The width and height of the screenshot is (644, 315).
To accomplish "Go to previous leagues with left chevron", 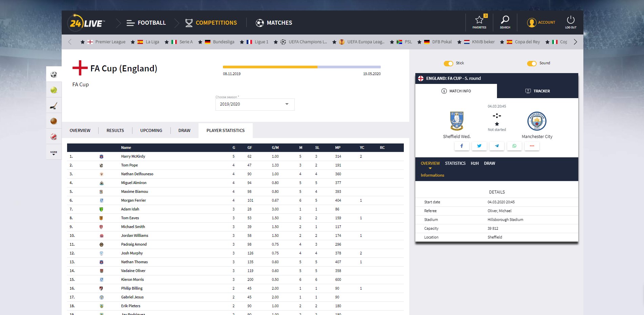I will 70,42.
